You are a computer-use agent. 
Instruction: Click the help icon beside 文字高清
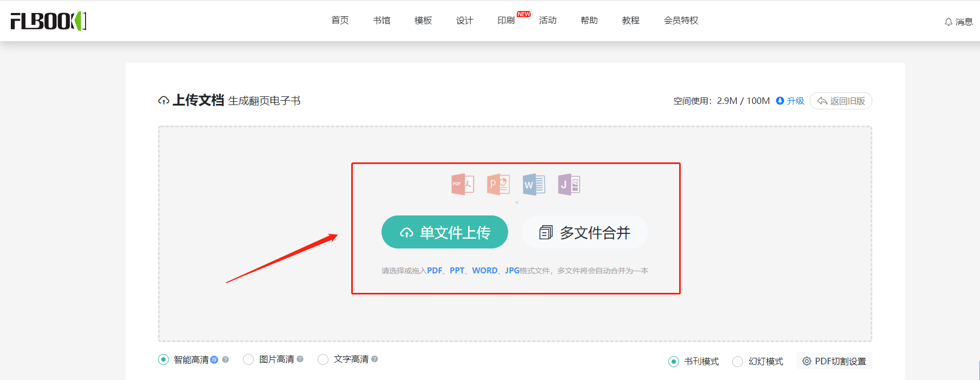click(374, 359)
